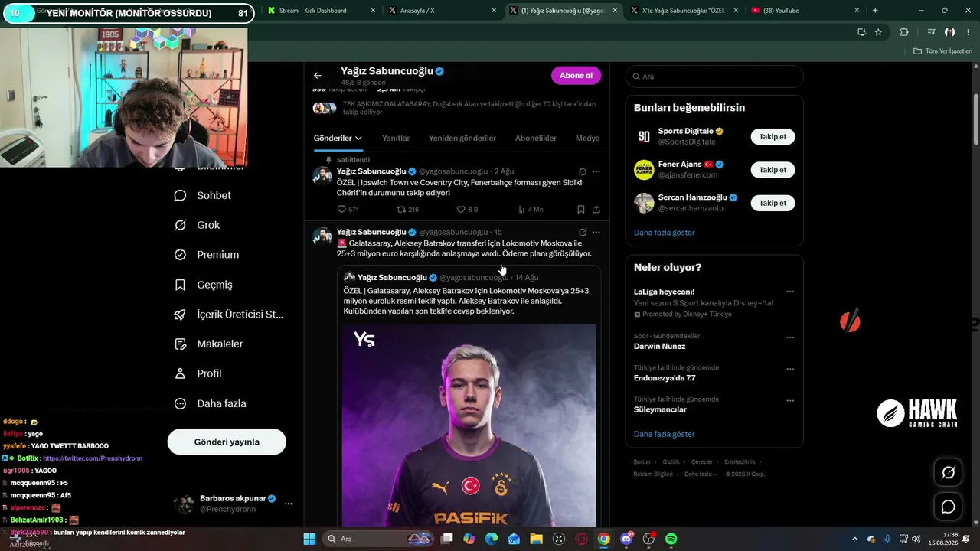Go back using the profile back arrow
This screenshot has width=980, height=551.
(x=318, y=76)
